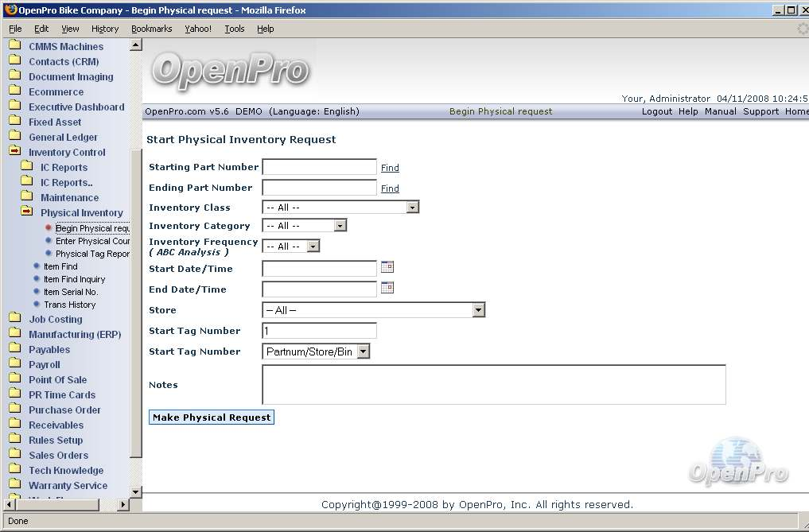Open the Partnum/Store/Bin dropdown
The width and height of the screenshot is (809, 532).
pos(363,351)
